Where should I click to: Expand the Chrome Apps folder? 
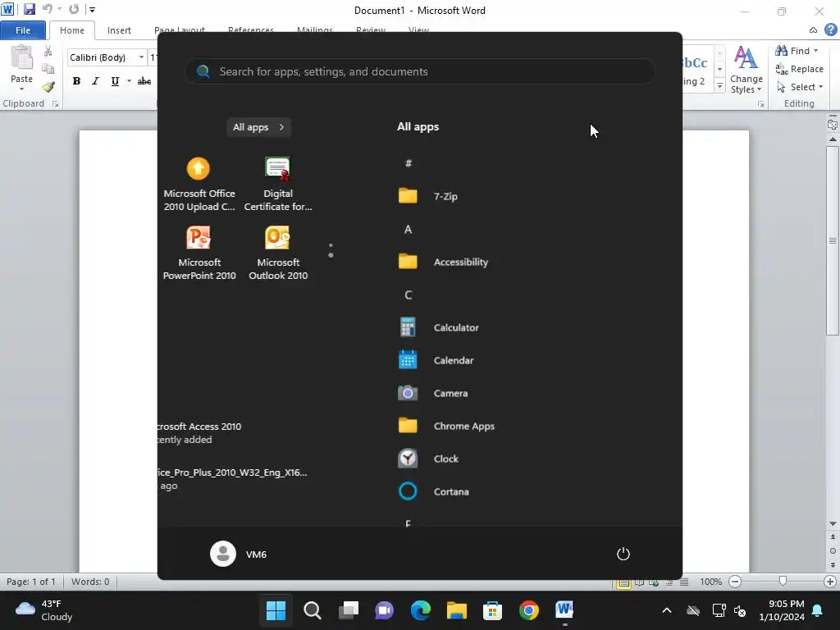(x=463, y=426)
